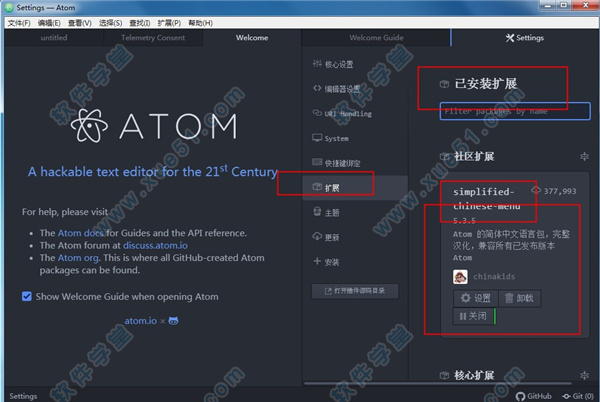The image size is (600, 402).
Task: Click the Octocat icon beside atom.io
Action: pos(173,321)
